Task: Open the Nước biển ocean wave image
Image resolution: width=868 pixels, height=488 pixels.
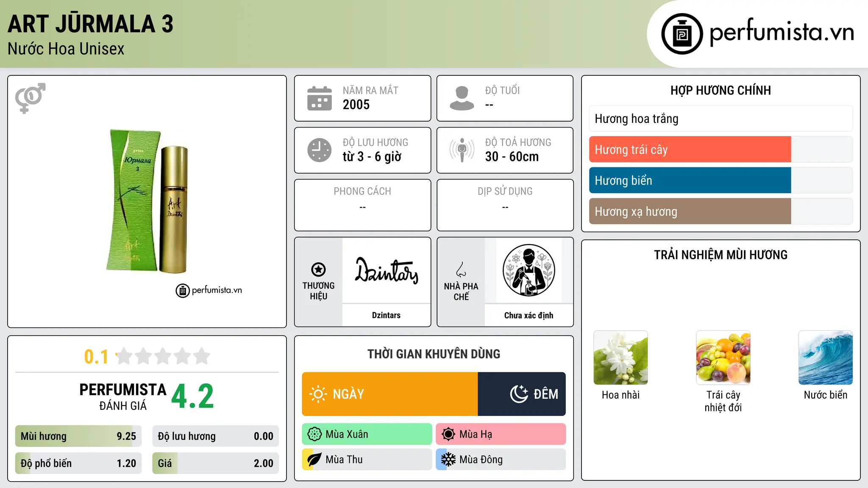Action: point(826,358)
